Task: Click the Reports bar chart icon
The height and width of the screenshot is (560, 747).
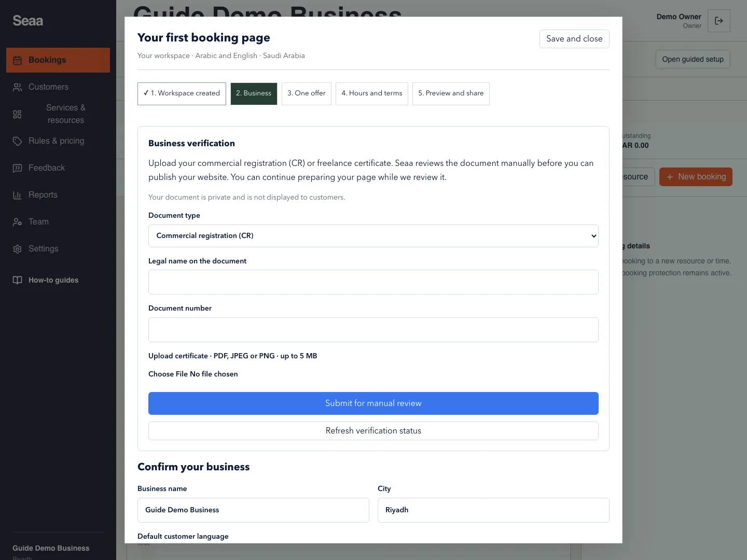Action: pos(17,195)
